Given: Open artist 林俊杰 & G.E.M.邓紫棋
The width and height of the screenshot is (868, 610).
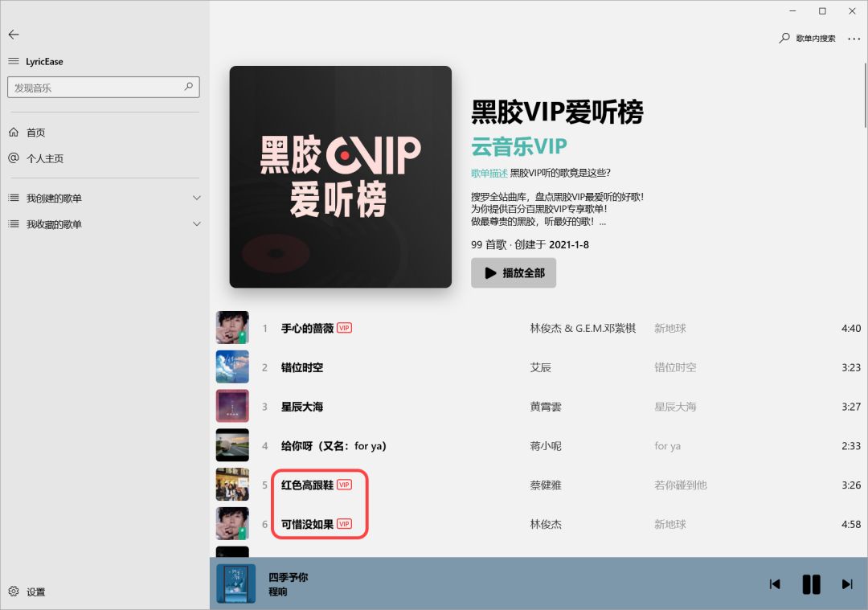Looking at the screenshot, I should coord(583,329).
